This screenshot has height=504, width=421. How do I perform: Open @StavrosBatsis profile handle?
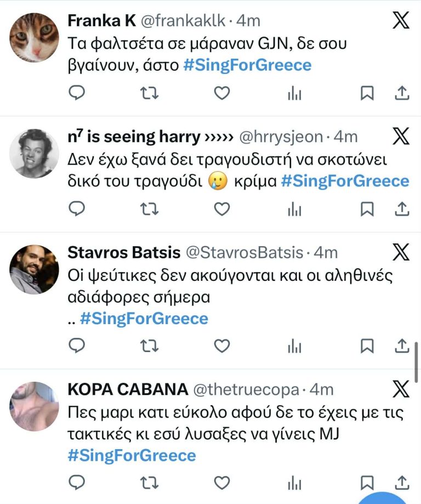click(245, 252)
